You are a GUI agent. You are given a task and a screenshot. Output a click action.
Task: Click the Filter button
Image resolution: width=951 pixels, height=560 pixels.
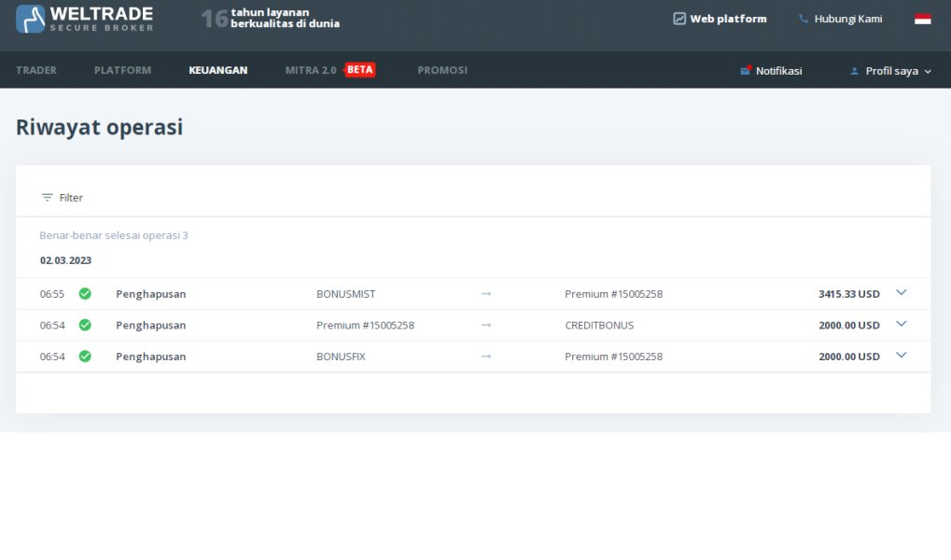click(x=62, y=197)
